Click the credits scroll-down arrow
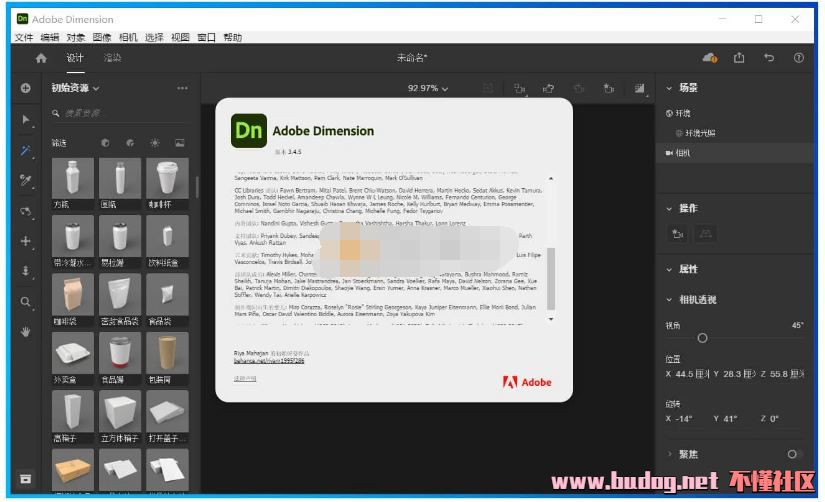Viewport: 825px width, 502px height. 551,319
